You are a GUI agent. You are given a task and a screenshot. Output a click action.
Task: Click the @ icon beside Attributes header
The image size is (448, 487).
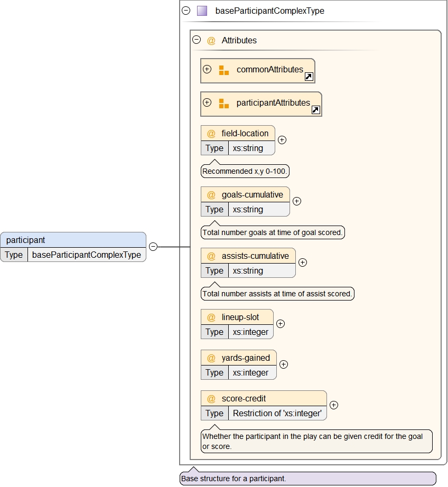tap(211, 40)
